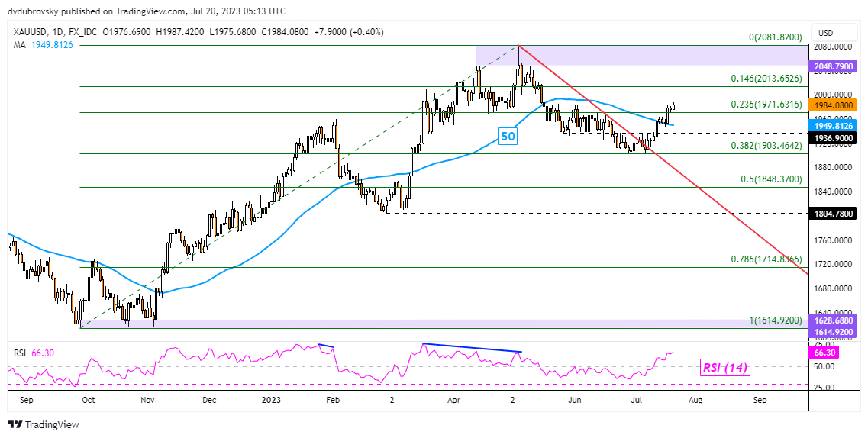Screen dimensions: 868x438
Task: Click the H1987.4200 high value
Action: click(181, 32)
